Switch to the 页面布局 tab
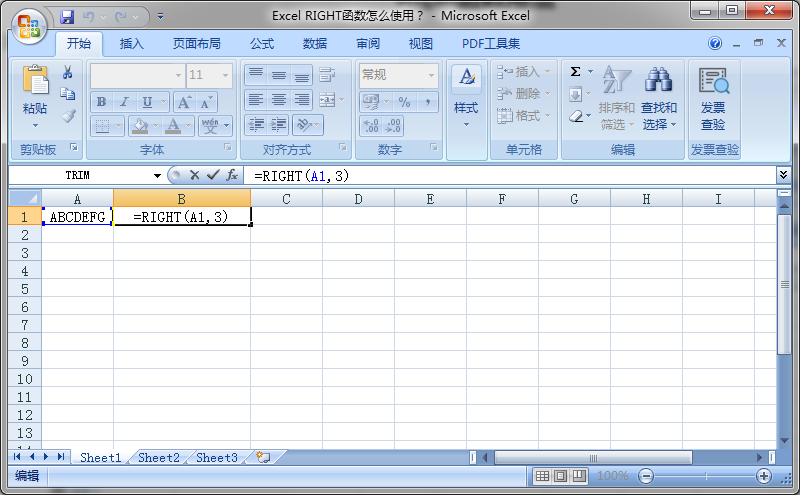Image resolution: width=800 pixels, height=495 pixels. pyautogui.click(x=196, y=44)
